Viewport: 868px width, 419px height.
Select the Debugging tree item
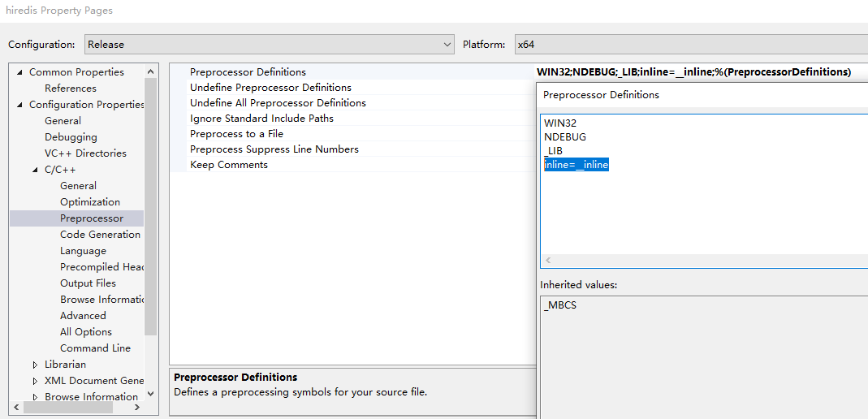tap(71, 137)
